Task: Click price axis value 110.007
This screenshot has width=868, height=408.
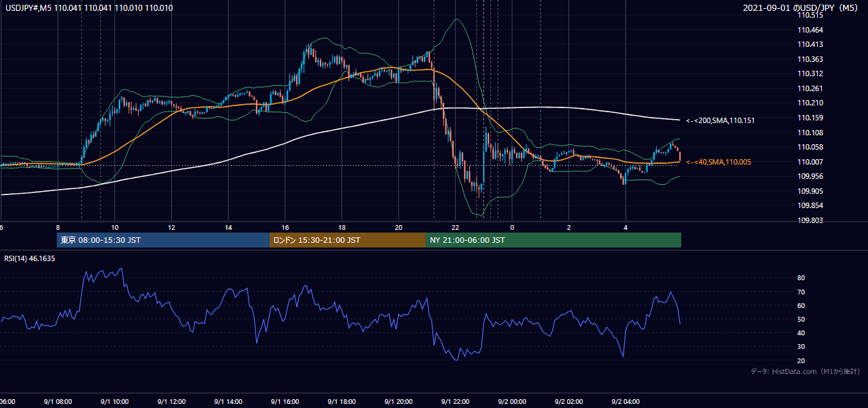Action: point(812,162)
